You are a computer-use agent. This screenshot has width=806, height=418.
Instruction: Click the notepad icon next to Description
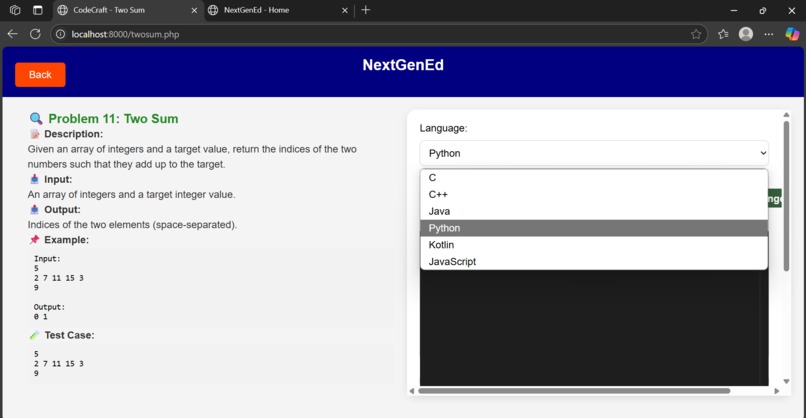[x=35, y=134]
